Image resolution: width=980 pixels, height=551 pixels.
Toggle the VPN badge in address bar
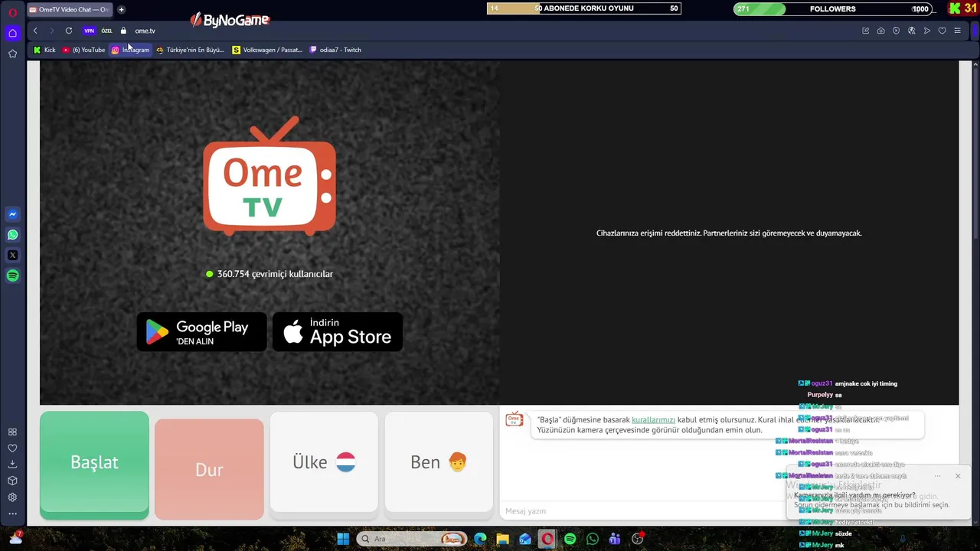tap(89, 31)
